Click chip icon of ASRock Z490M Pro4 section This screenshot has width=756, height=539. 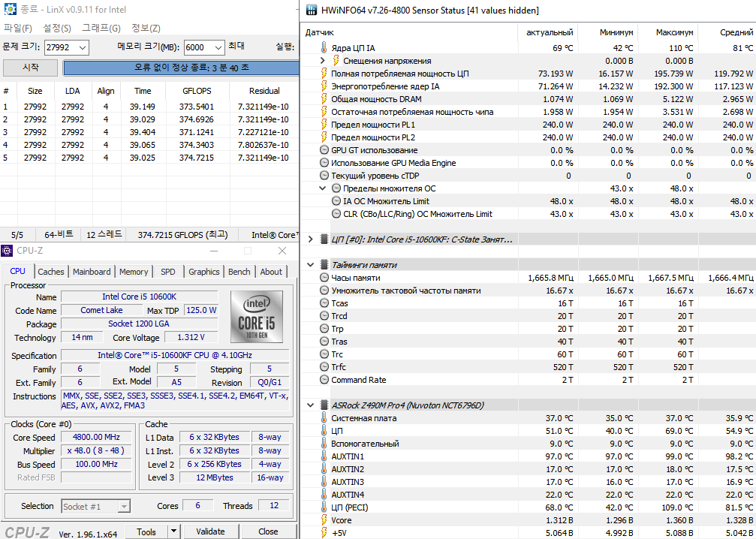[x=324, y=405]
